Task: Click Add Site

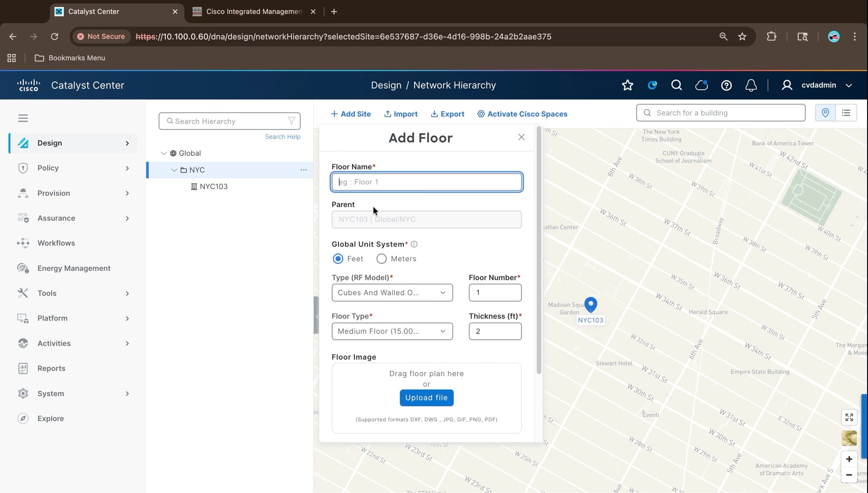Action: [350, 114]
